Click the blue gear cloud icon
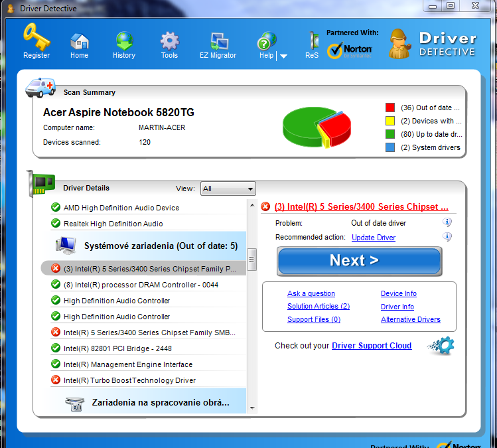This screenshot has width=497, height=448. [441, 345]
